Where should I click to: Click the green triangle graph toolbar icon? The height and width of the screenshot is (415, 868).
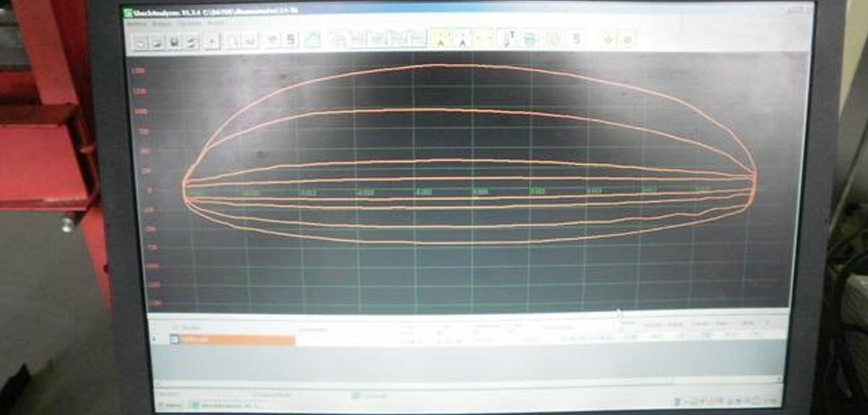pyautogui.click(x=312, y=40)
